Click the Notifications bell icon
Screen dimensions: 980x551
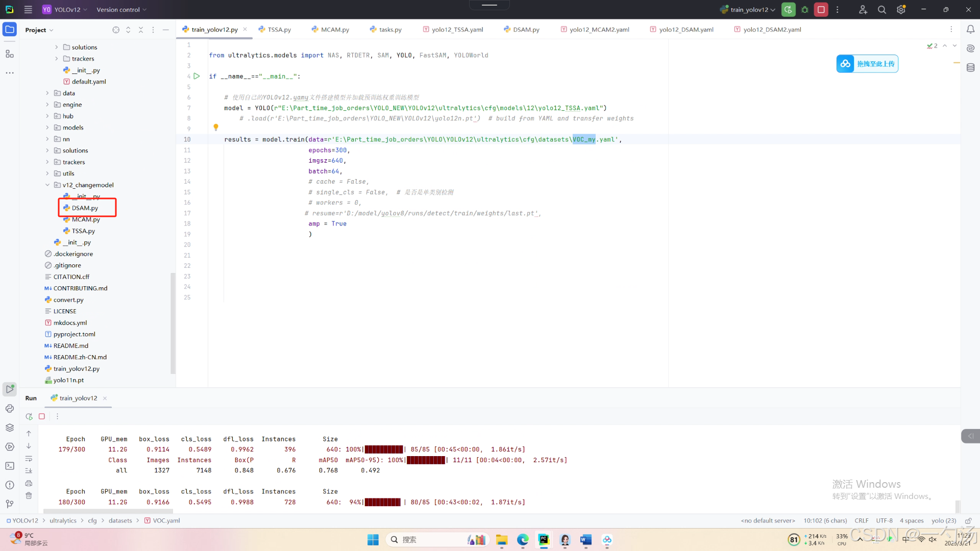pyautogui.click(x=970, y=30)
